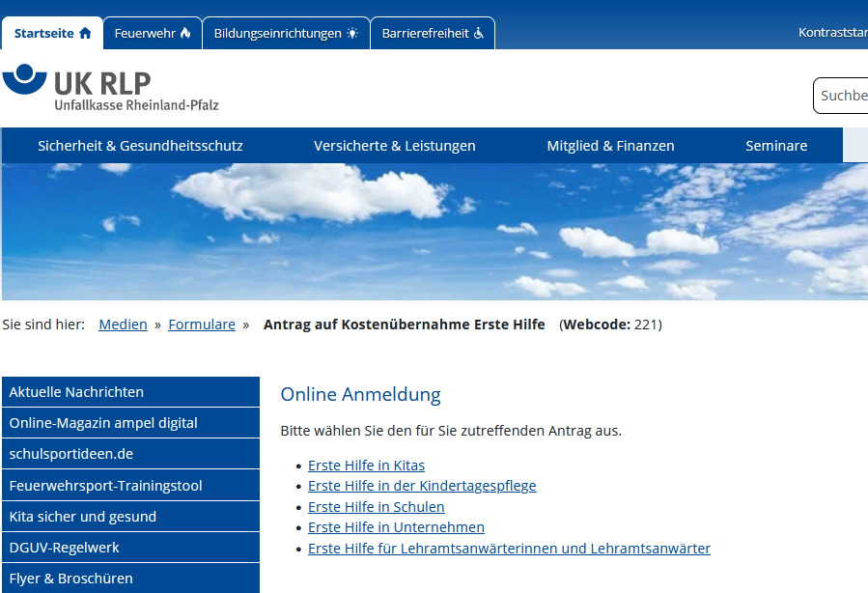Screen dimensions: 868x593
Task: Open the Startseite tab with home icon
Action: [52, 33]
